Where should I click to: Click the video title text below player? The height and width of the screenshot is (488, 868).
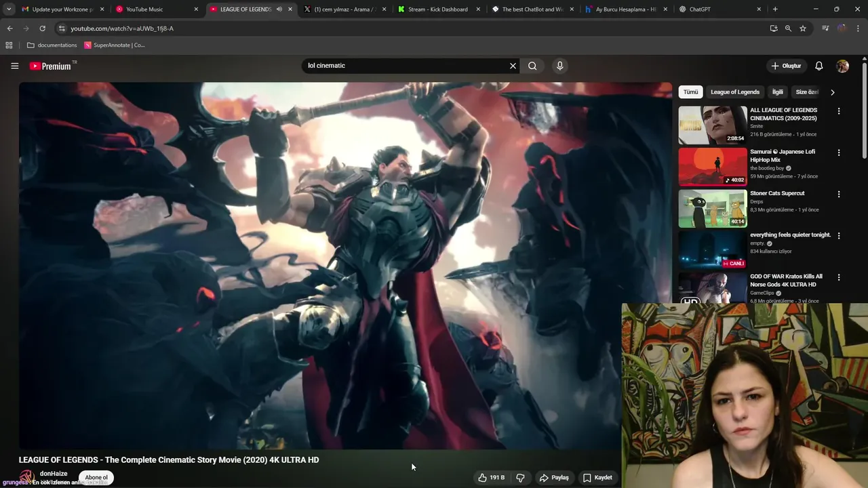[169, 460]
